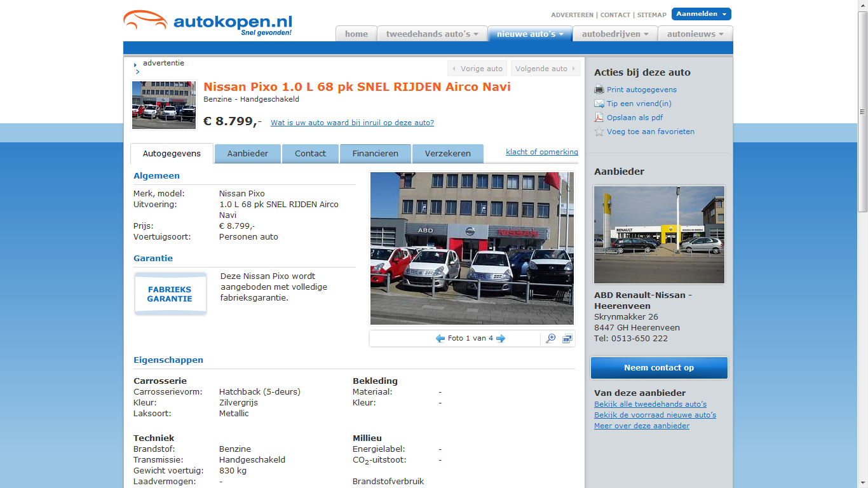The image size is (868, 488).
Task: Open the Verzekeren tab
Action: pyautogui.click(x=448, y=154)
